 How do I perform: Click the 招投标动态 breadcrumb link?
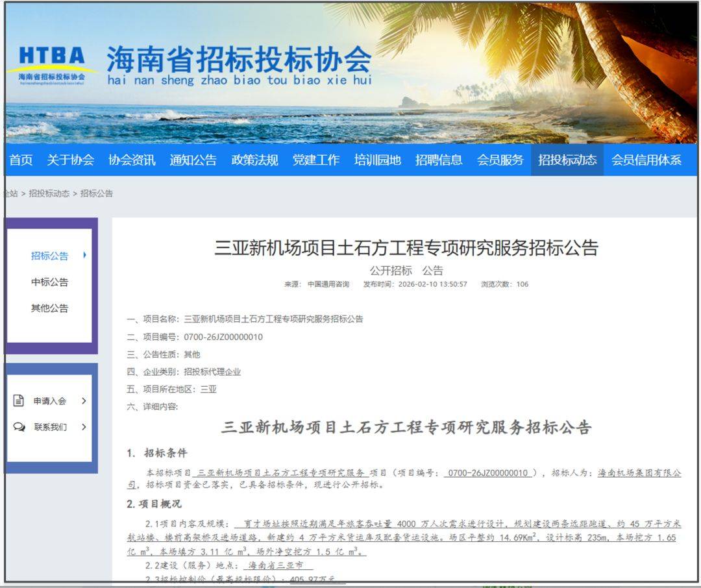tap(49, 193)
